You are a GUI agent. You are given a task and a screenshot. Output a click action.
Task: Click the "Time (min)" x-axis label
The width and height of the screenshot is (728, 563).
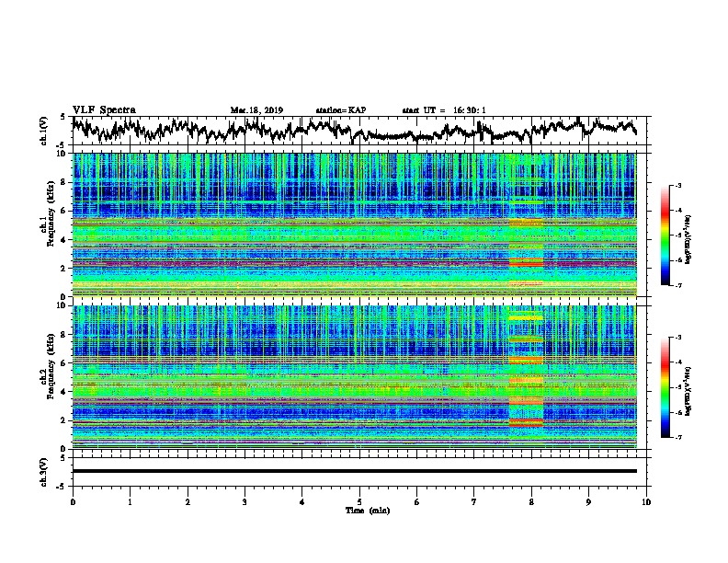(368, 511)
